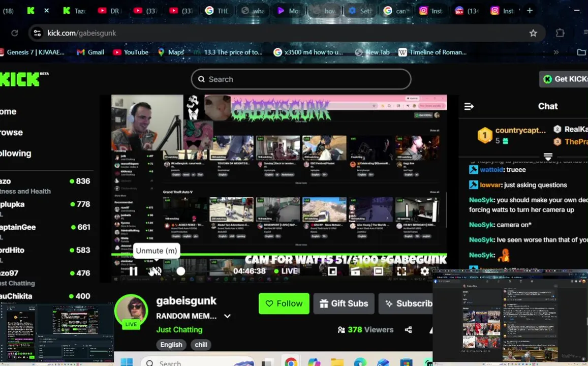The width and height of the screenshot is (588, 366).
Task: Switch to the Settings tab
Action: 360,11
